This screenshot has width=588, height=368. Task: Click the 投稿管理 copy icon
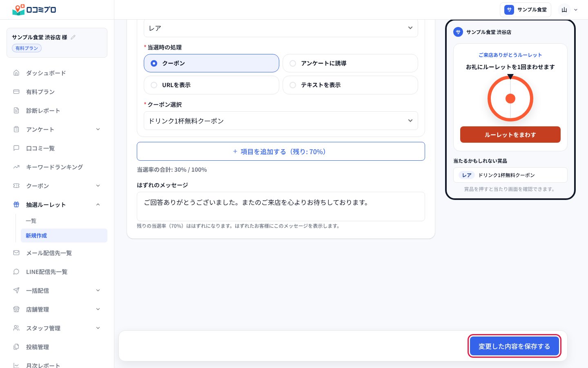coord(16,347)
